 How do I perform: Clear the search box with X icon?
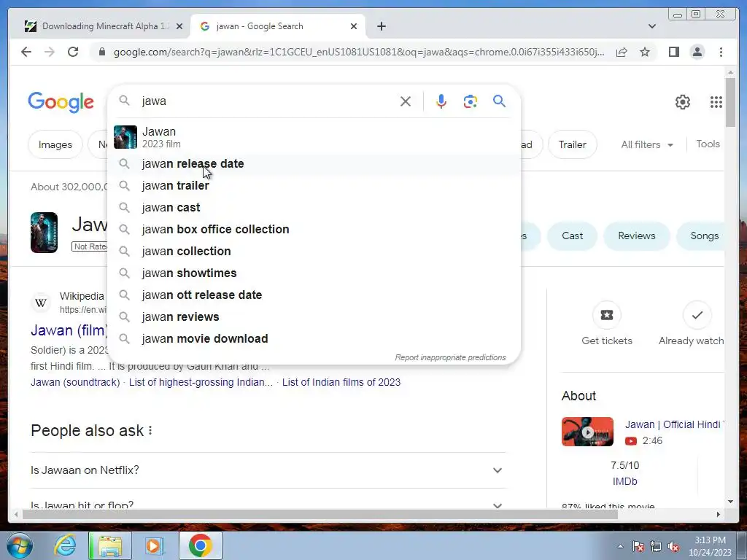tap(406, 101)
